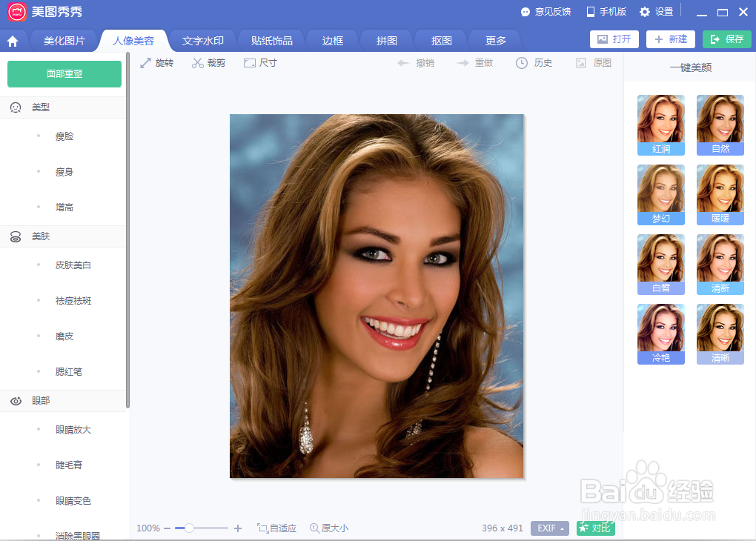This screenshot has width=756, height=541.
Task: Undo with the 撤销 arrow
Action: pos(416,63)
